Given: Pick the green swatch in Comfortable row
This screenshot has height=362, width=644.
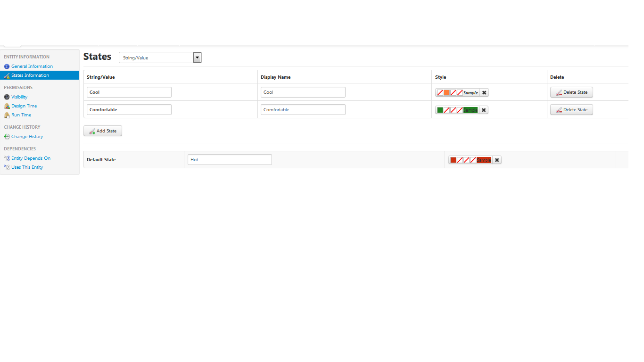Looking at the screenshot, I should (440, 110).
